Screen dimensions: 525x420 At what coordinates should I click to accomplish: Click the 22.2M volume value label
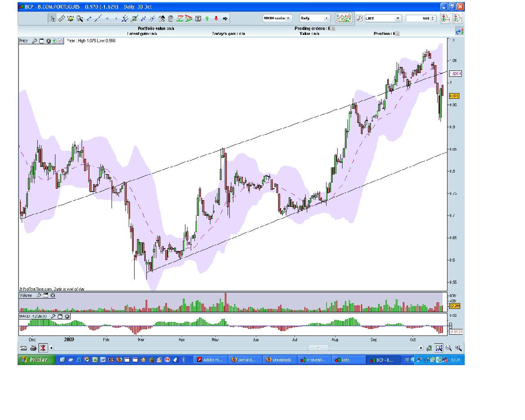click(454, 306)
